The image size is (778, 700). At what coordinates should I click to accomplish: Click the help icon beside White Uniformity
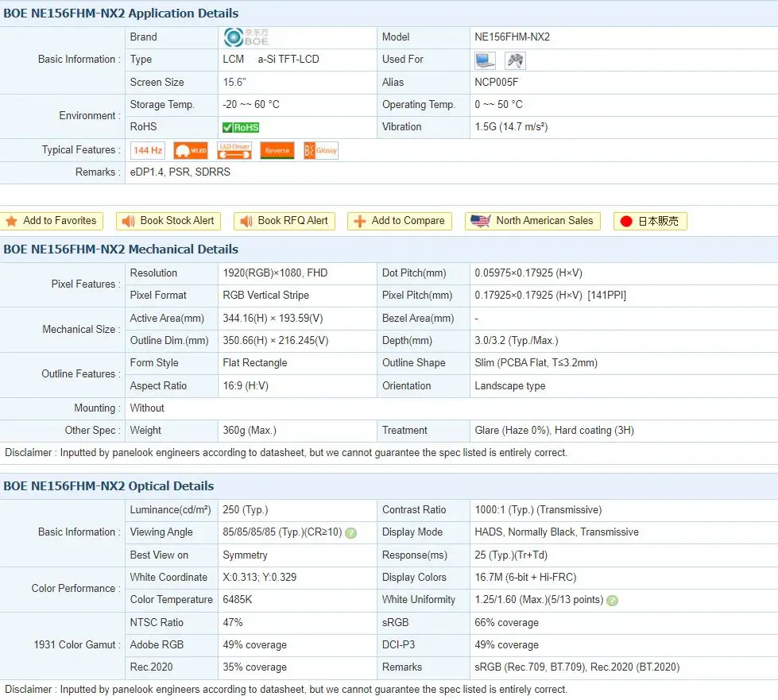point(612,601)
